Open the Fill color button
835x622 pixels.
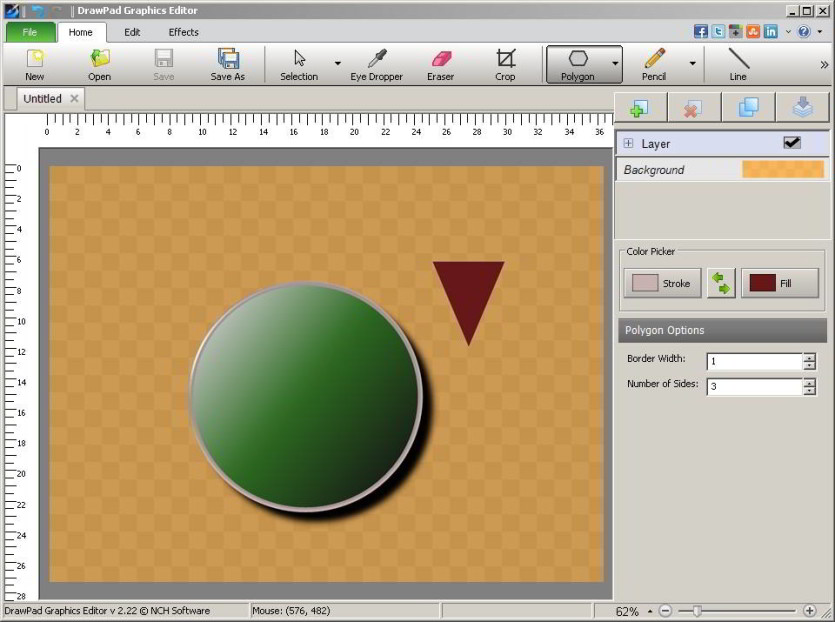[780, 283]
